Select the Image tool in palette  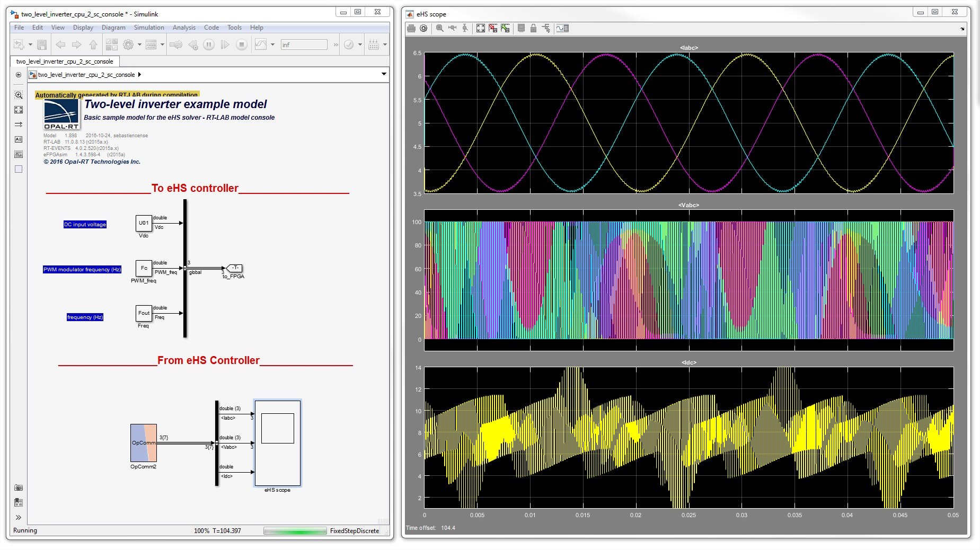click(19, 154)
